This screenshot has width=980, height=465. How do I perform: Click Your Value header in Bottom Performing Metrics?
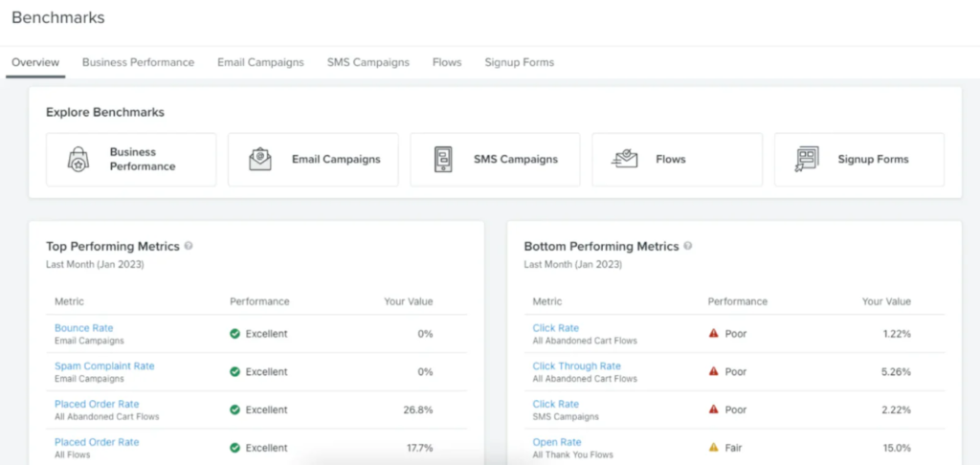pyautogui.click(x=887, y=302)
